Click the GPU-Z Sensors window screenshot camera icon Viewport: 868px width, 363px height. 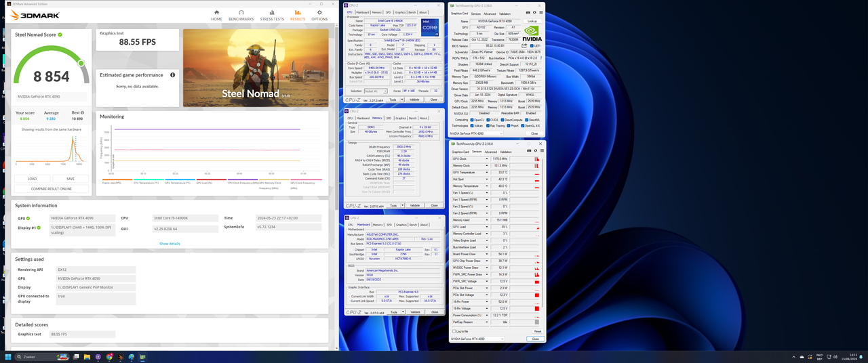pyautogui.click(x=528, y=151)
